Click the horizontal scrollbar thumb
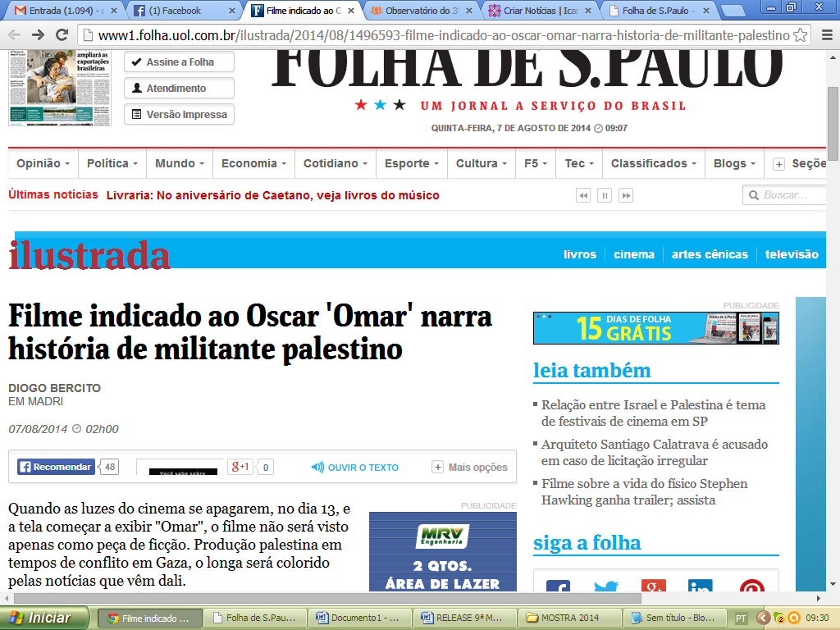 pos(327,598)
